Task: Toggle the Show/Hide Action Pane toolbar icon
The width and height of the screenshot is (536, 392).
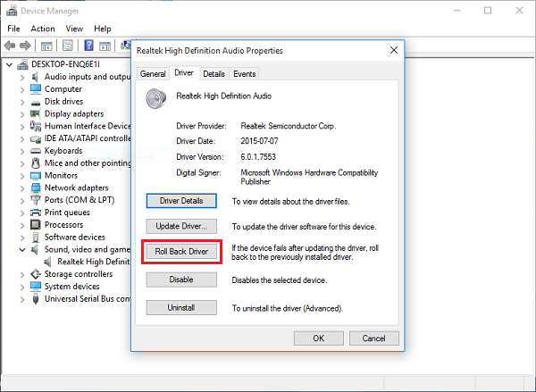Action: click(x=105, y=46)
